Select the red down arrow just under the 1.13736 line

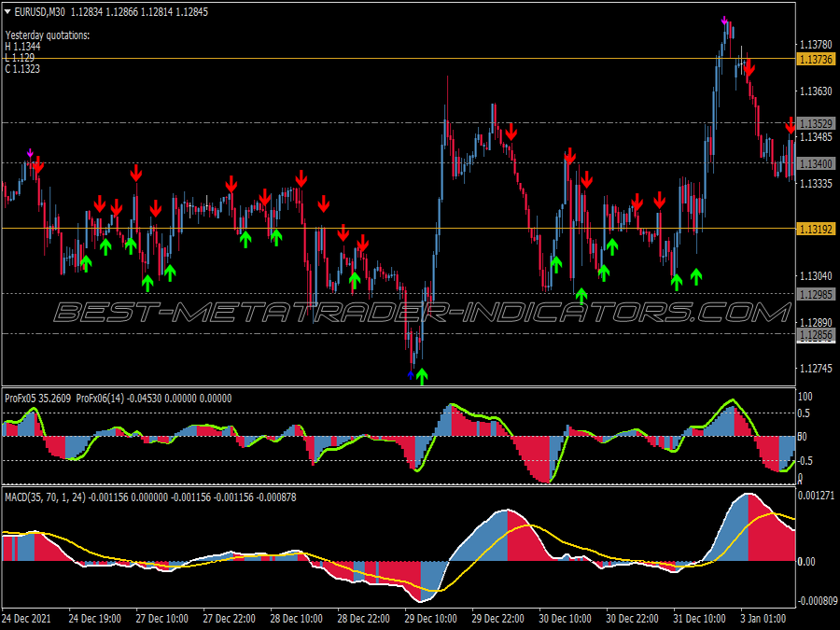[x=749, y=68]
